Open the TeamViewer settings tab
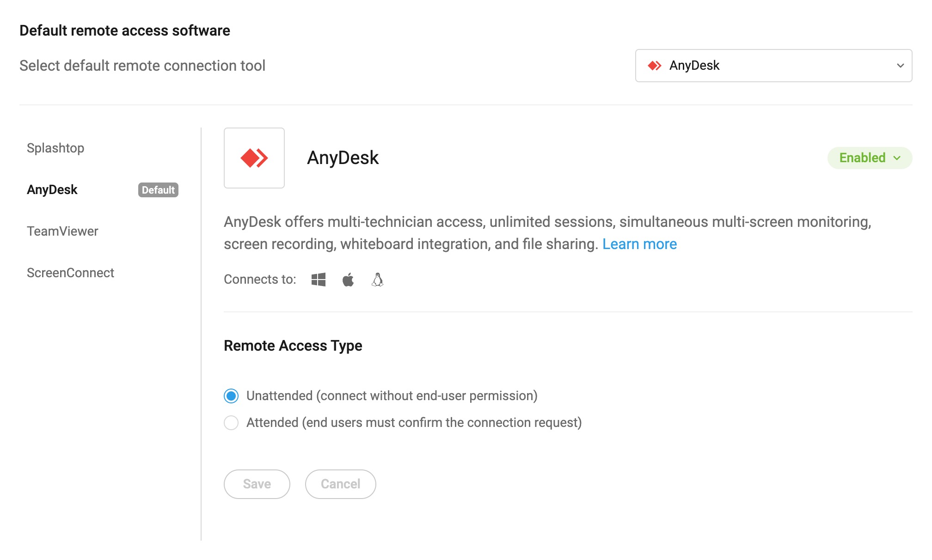Viewport: 932px width, 560px height. tap(62, 231)
